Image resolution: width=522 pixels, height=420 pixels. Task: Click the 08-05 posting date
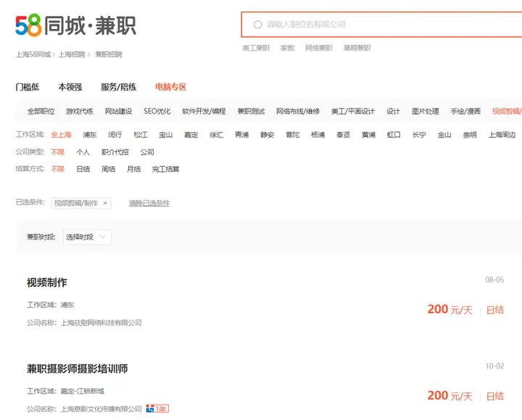tap(494, 280)
